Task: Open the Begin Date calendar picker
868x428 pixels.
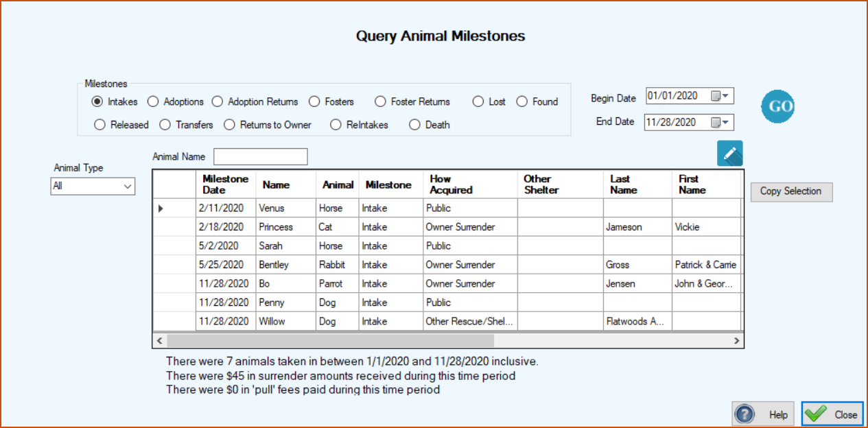Action: click(x=722, y=96)
